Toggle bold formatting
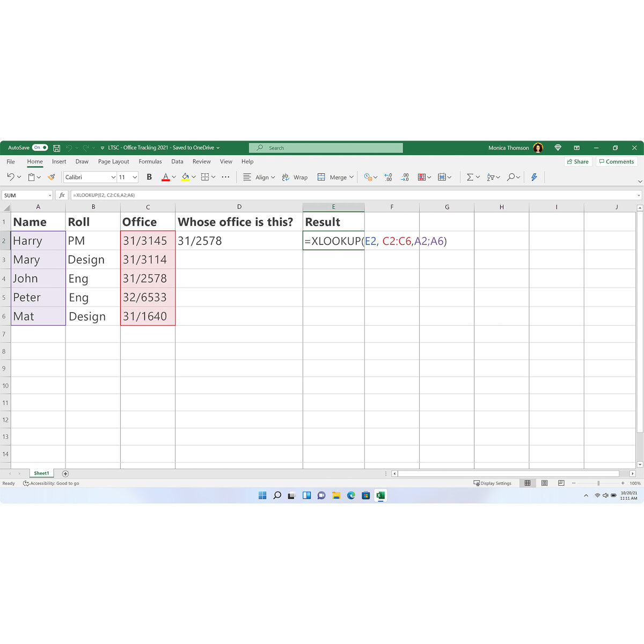 coord(149,177)
